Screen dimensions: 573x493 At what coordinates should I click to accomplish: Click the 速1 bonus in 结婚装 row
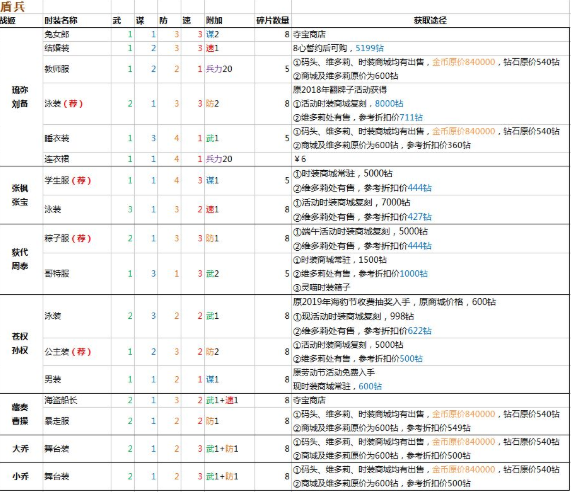(x=212, y=48)
